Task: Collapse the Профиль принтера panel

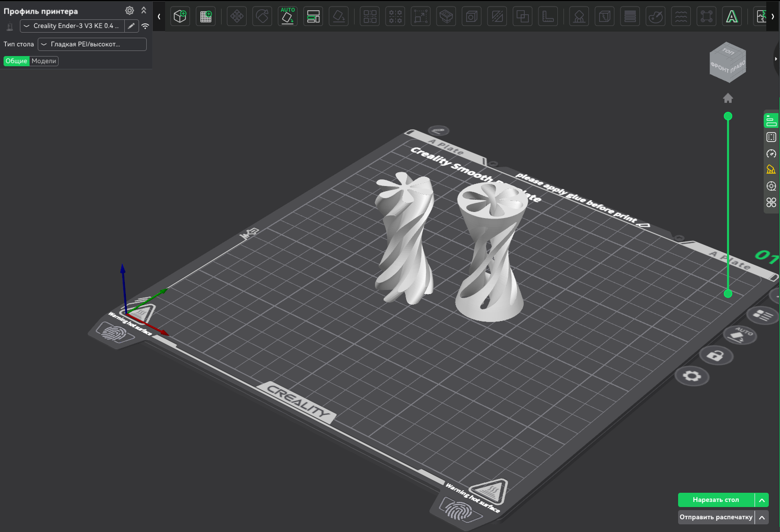Action: point(144,10)
